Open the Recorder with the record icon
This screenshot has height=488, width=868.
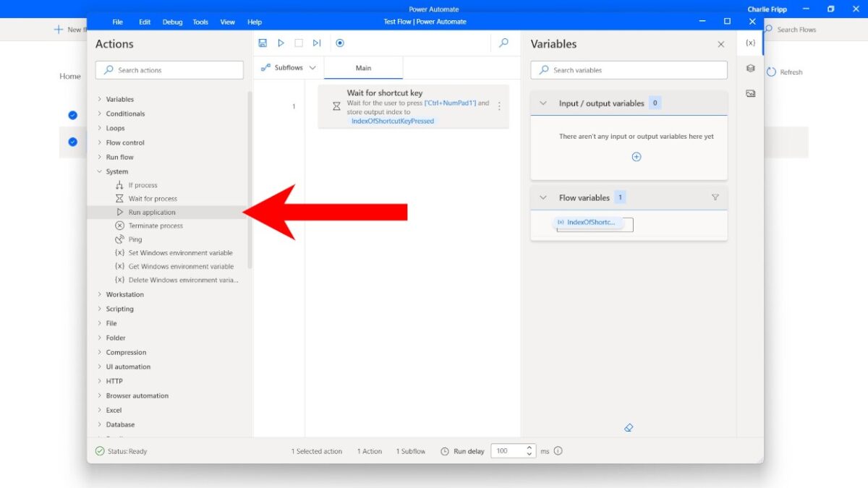click(x=340, y=43)
